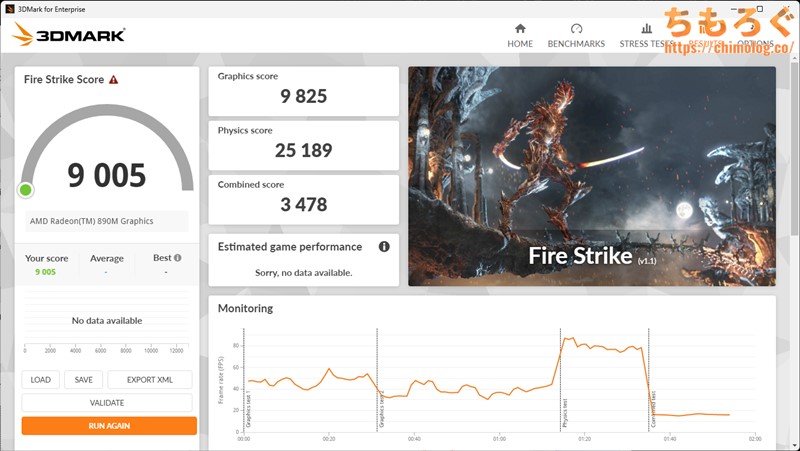Start the benchmark with RUN AGAIN

point(109,426)
